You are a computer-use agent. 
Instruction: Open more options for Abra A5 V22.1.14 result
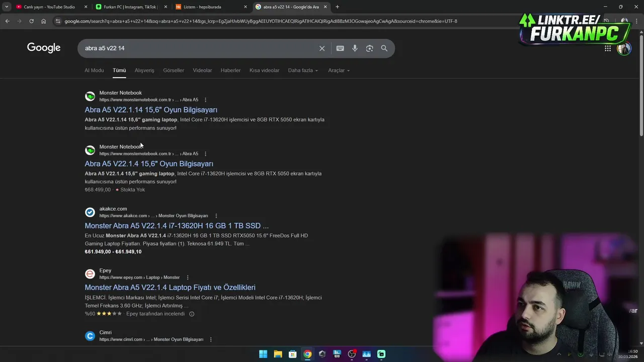205,100
